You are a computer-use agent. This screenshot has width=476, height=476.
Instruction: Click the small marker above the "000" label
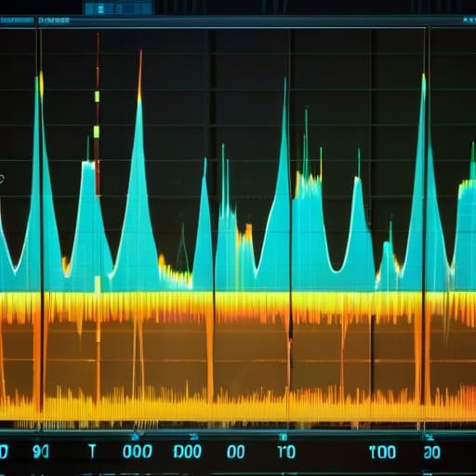[x=135, y=437]
